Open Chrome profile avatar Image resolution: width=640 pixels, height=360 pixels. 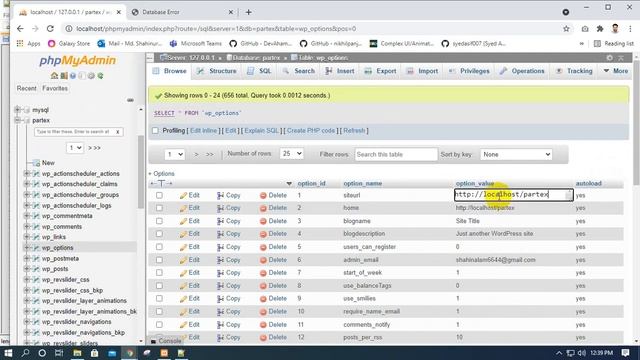click(x=615, y=29)
